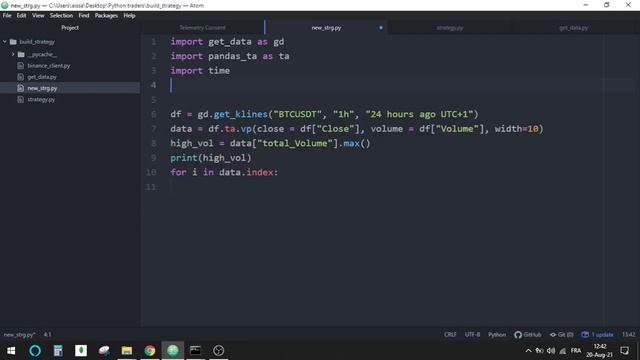Click the new_strg.py status bar file name
This screenshot has width=640, height=360.
click(19, 335)
